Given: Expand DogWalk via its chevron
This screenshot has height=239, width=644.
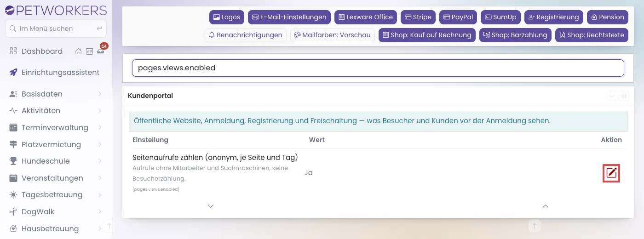Looking at the screenshot, I should click(100, 212).
